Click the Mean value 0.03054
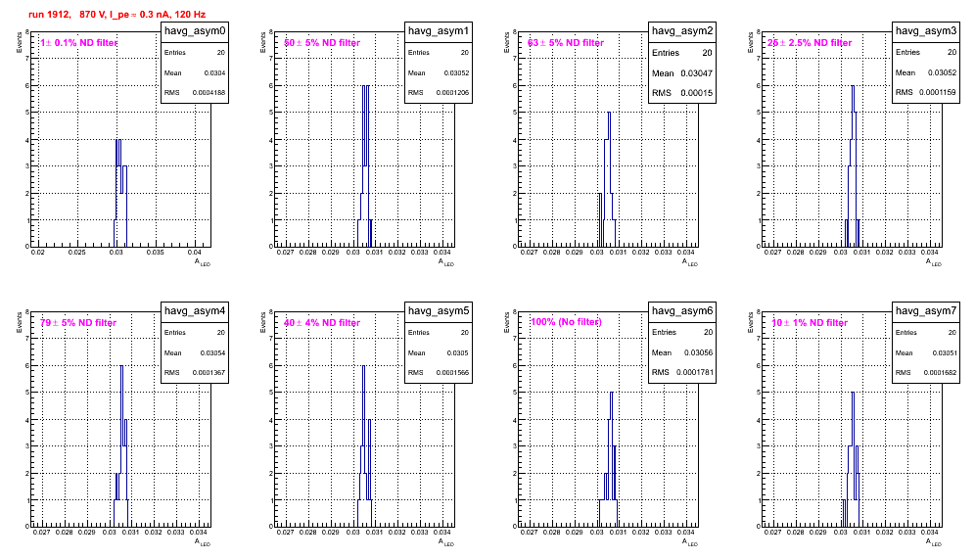This screenshot has width=975, height=560. [x=212, y=352]
